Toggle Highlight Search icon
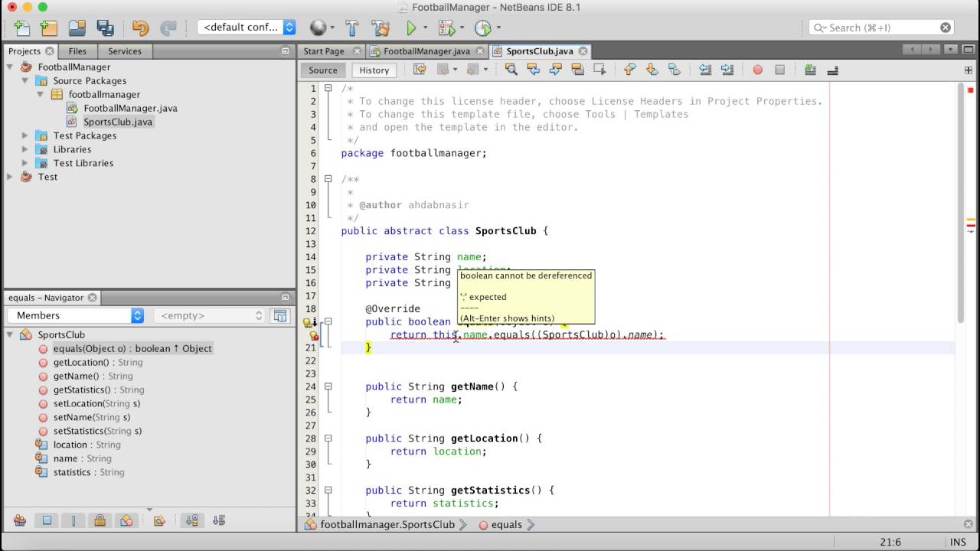 [578, 70]
